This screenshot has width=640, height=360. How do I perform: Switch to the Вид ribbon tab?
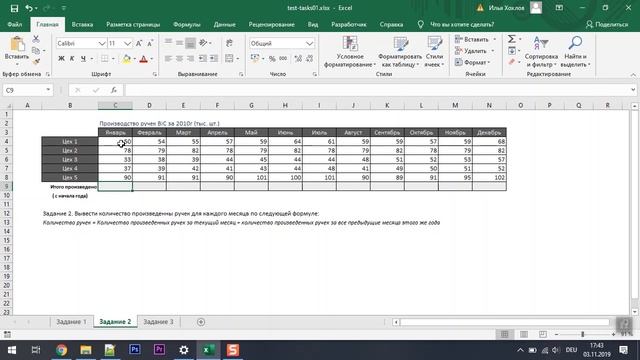pos(313,24)
